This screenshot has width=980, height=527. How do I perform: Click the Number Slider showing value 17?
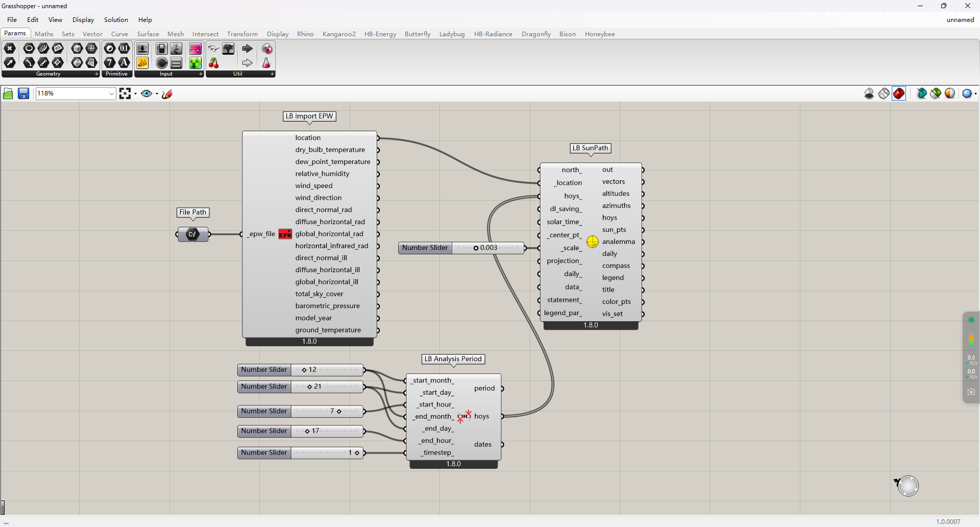click(x=301, y=431)
